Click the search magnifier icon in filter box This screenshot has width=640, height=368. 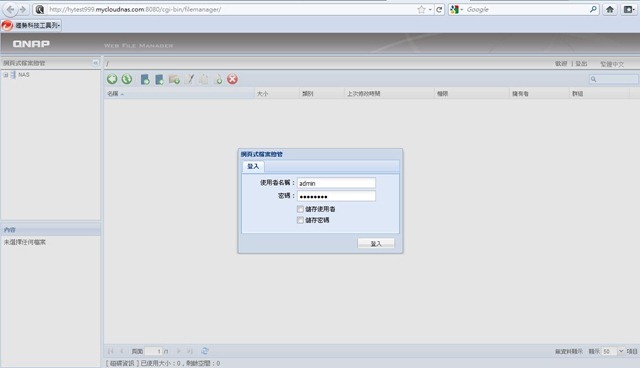click(x=593, y=79)
